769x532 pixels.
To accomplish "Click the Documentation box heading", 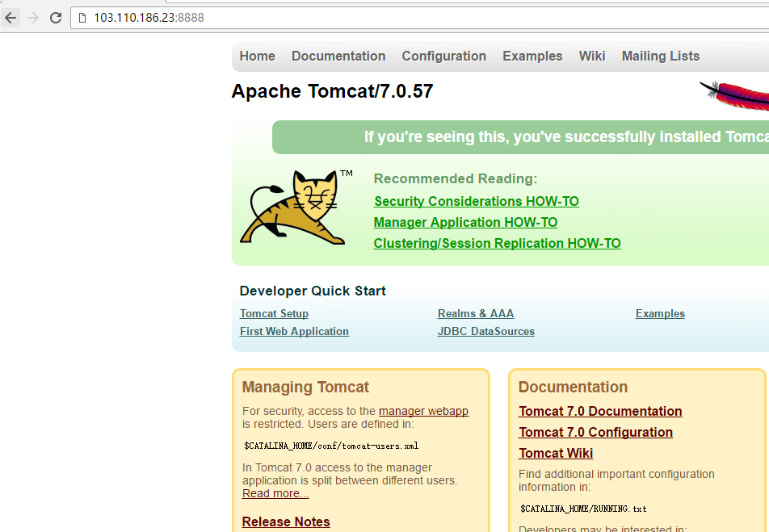I will (573, 387).
